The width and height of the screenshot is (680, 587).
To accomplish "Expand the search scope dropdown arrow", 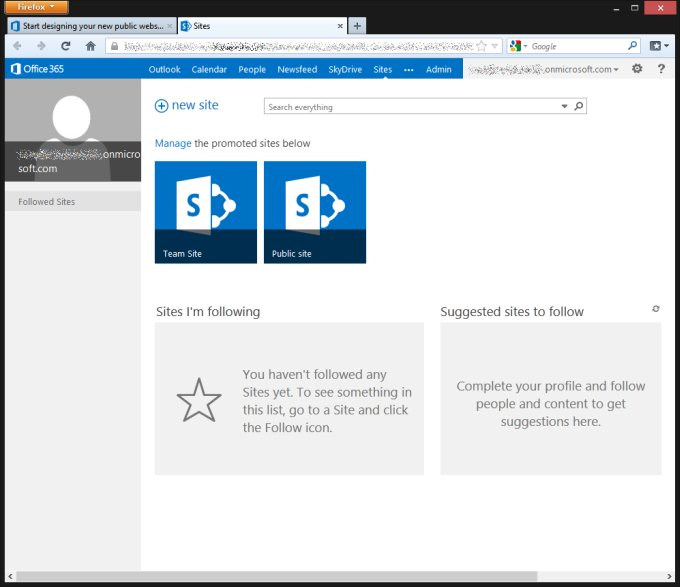I will [x=564, y=106].
